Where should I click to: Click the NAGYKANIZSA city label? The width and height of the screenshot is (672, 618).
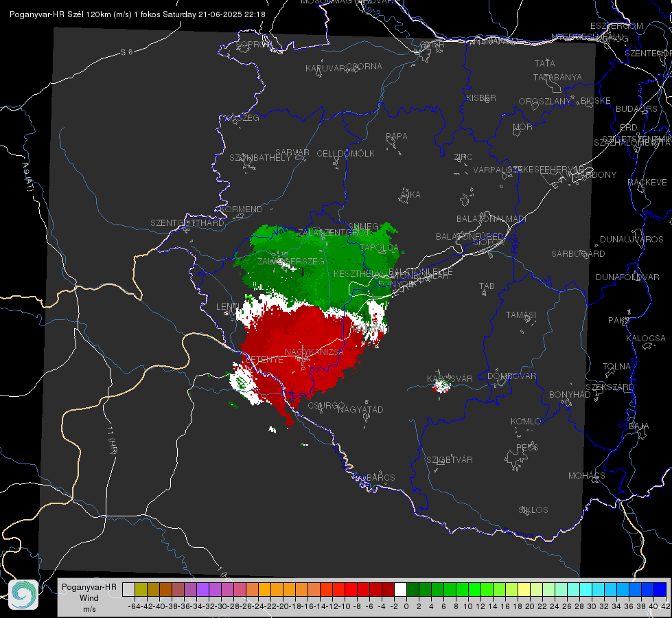(314, 352)
